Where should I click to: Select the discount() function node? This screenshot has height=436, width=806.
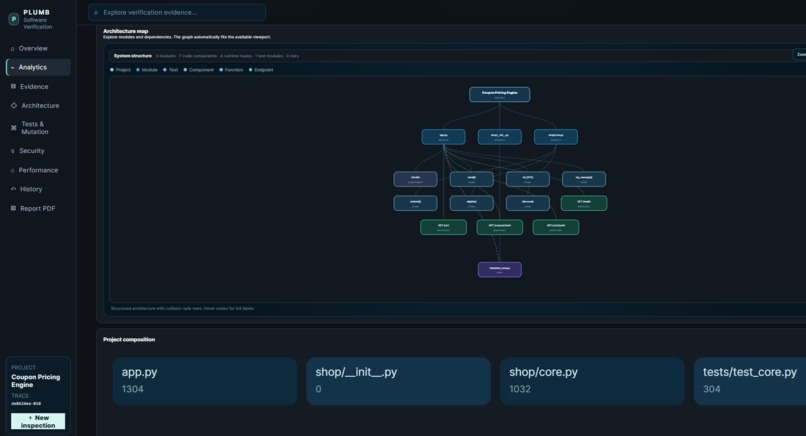[528, 203]
